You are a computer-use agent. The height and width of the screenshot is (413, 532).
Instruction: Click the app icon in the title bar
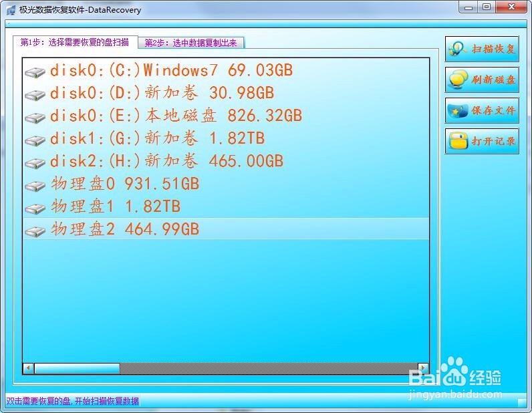point(11,10)
